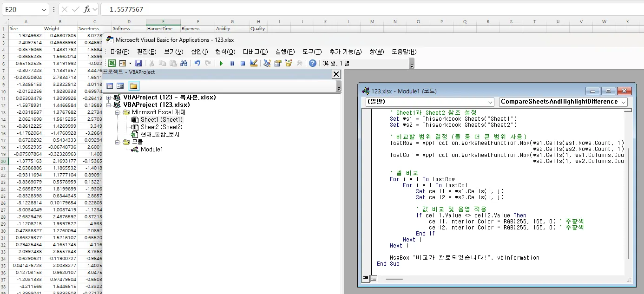Click the Break pause icon
This screenshot has height=294, width=644.
click(232, 63)
